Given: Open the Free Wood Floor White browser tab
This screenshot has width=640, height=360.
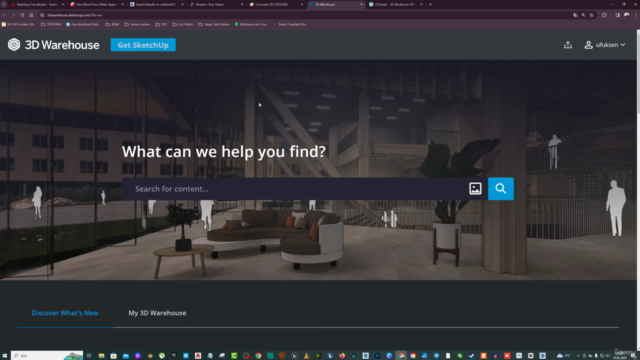Looking at the screenshot, I should (x=96, y=4).
